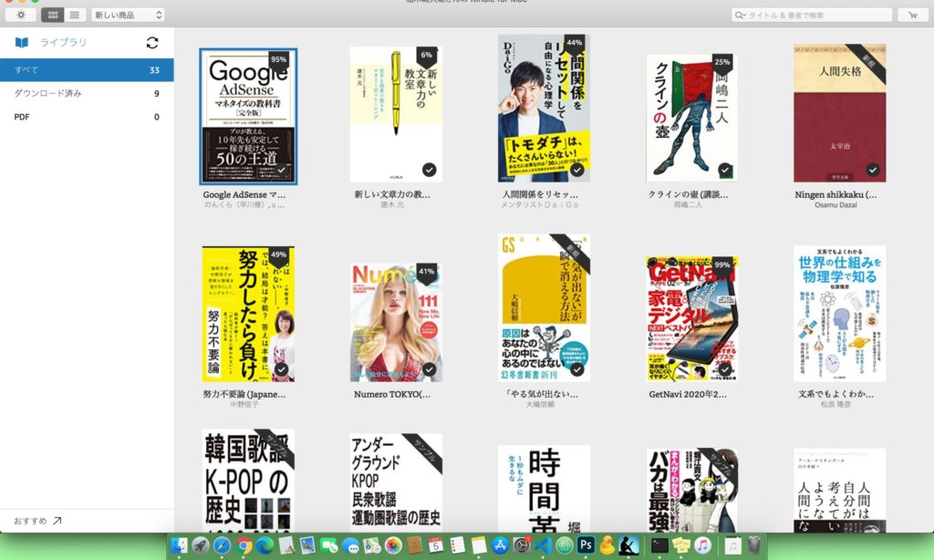This screenshot has height=560, width=934.
Task: Open Finder from the Dock
Action: 179,545
